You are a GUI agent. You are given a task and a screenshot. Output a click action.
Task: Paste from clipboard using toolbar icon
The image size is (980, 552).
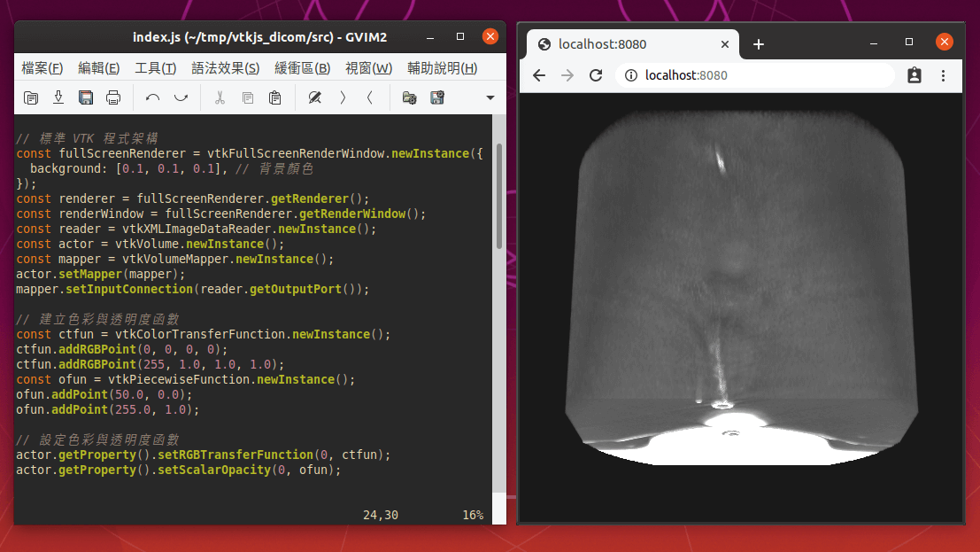pyautogui.click(x=275, y=97)
